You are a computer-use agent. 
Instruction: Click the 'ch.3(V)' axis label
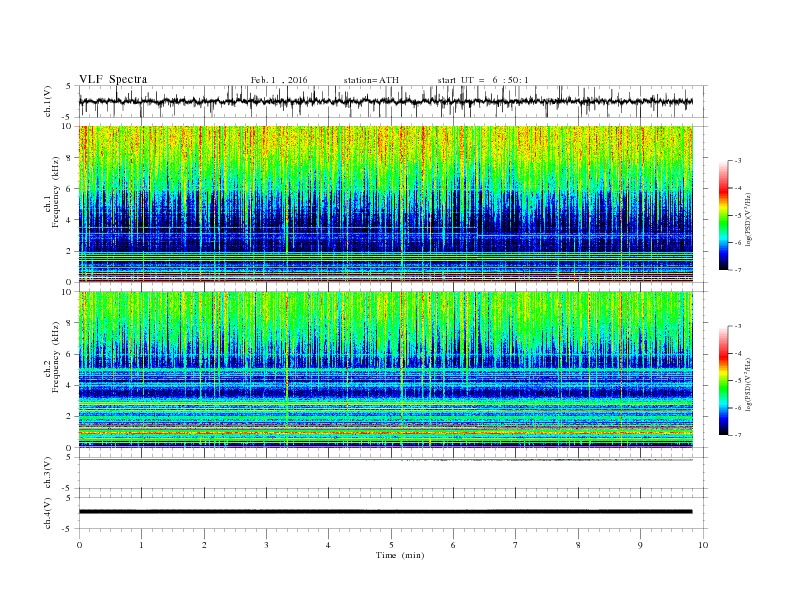click(x=48, y=473)
